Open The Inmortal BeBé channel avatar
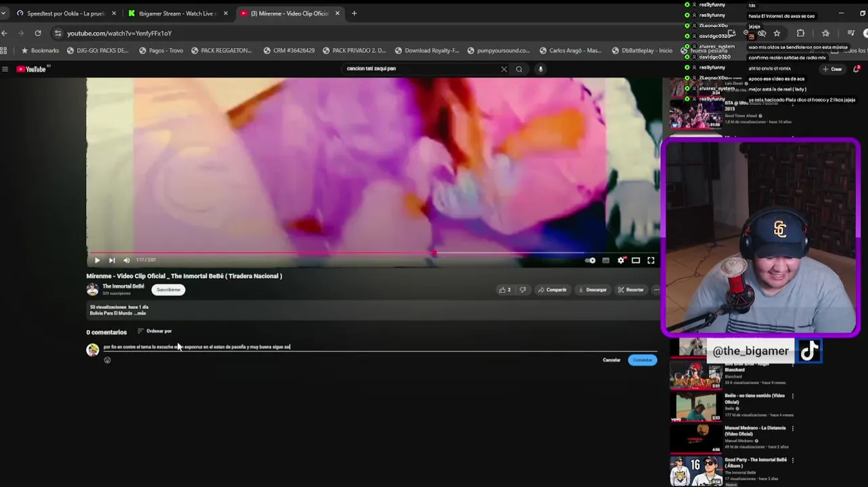Screen dimensions: 868x487 (x=93, y=289)
